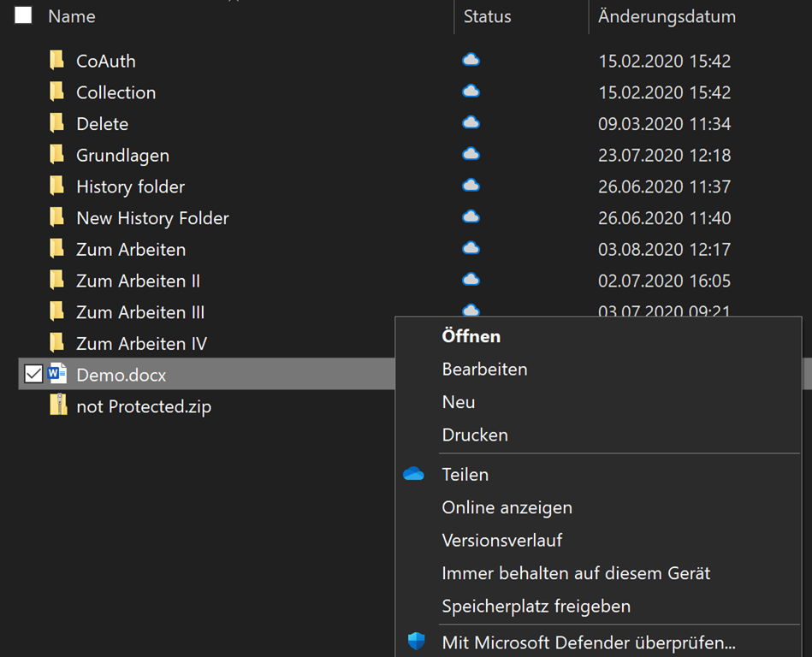Choose Öffnen from the context menu

[x=471, y=336]
